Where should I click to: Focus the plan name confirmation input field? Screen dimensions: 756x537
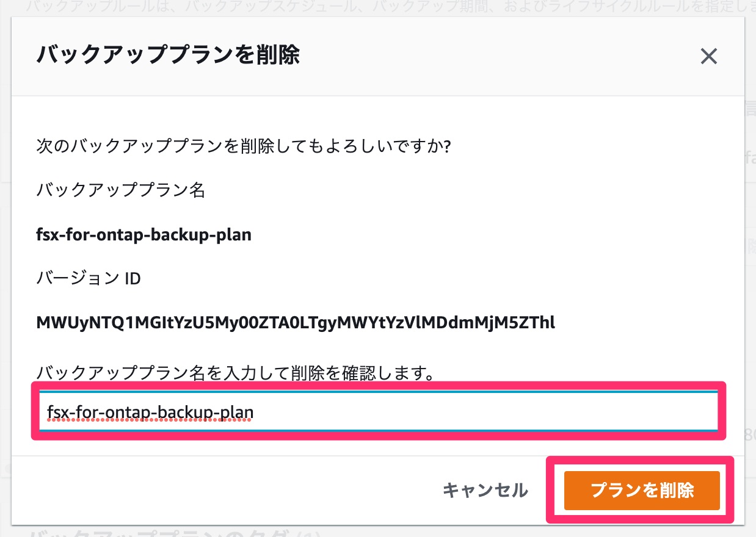click(x=379, y=413)
